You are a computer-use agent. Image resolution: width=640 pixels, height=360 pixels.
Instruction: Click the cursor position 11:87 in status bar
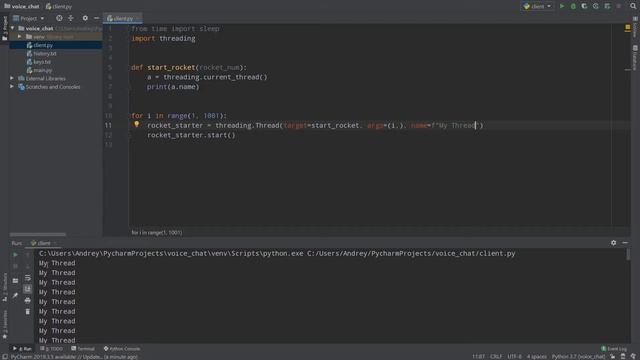[x=478, y=357]
